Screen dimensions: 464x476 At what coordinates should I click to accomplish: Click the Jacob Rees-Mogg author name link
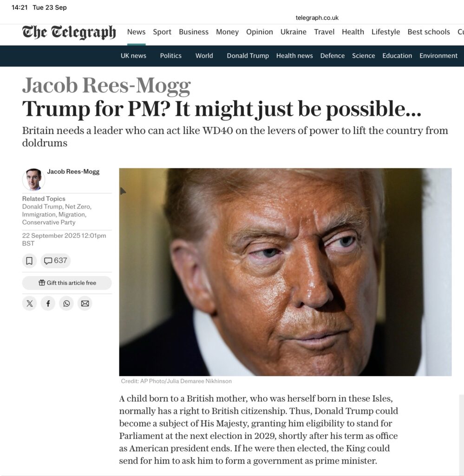click(x=73, y=172)
